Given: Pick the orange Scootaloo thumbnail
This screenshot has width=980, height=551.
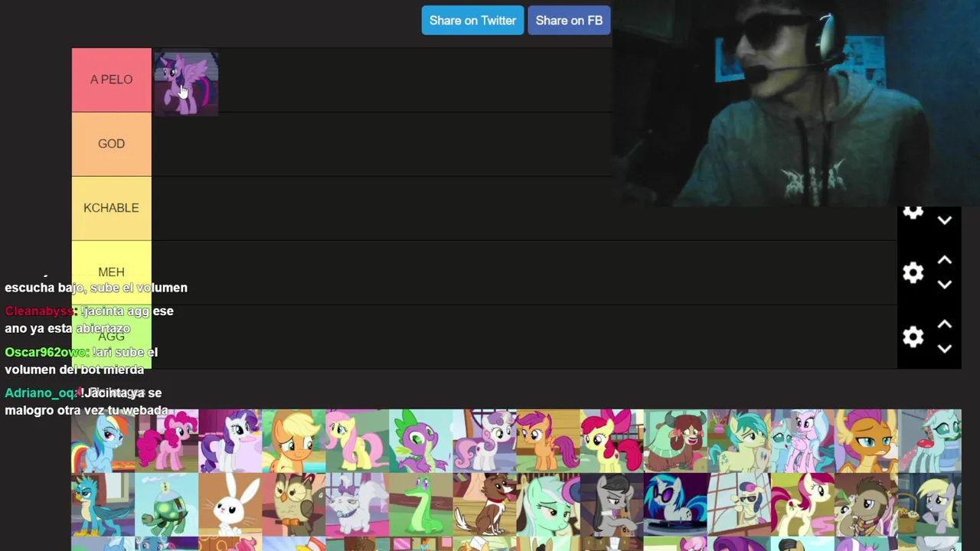Looking at the screenshot, I should click(547, 441).
